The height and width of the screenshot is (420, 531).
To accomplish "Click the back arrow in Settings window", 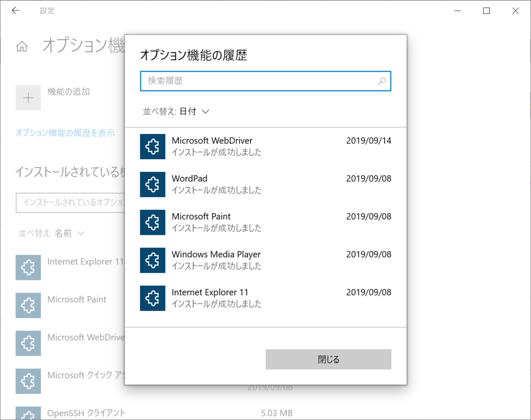I will [x=15, y=11].
